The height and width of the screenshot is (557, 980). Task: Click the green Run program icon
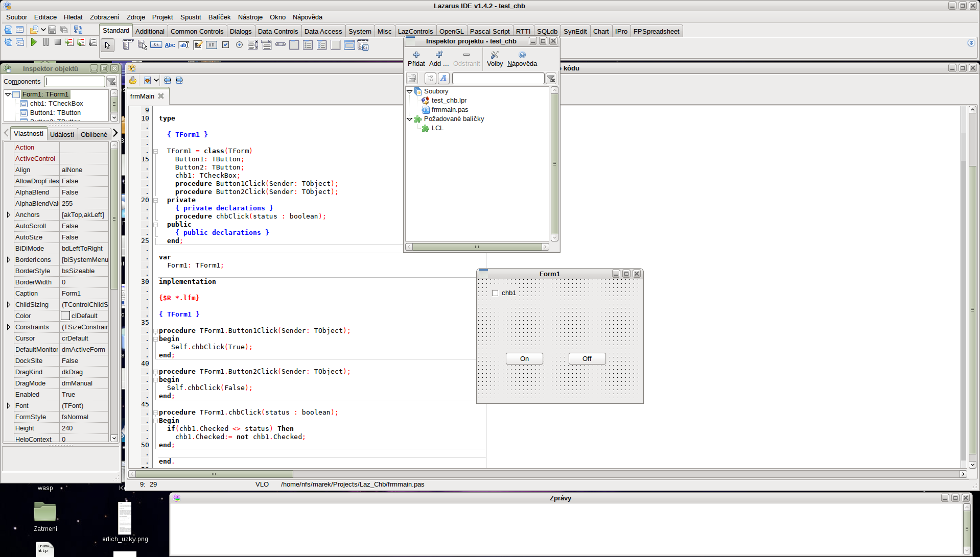tap(34, 42)
